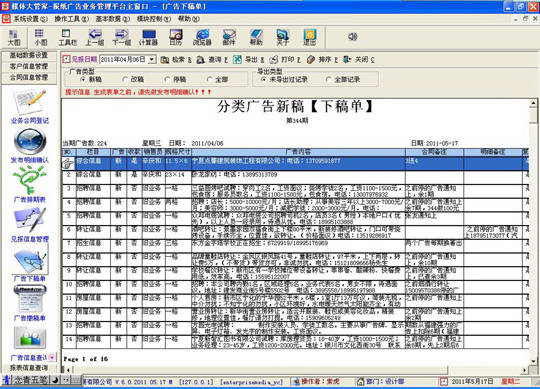The image size is (540, 389).
Task: Click status bar 部门:设计部 entry
Action: point(381,381)
